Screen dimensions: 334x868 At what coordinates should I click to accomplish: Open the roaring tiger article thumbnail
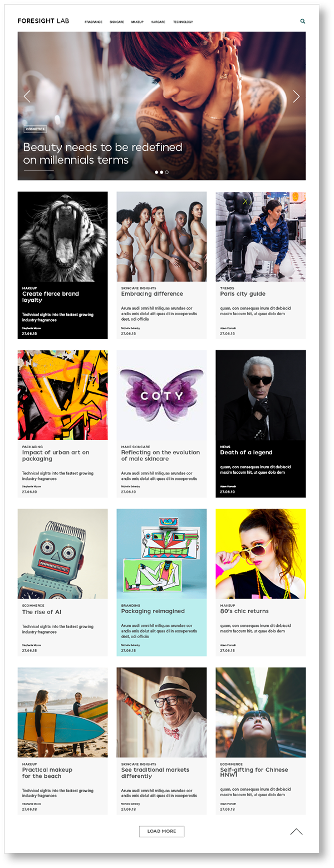[63, 237]
